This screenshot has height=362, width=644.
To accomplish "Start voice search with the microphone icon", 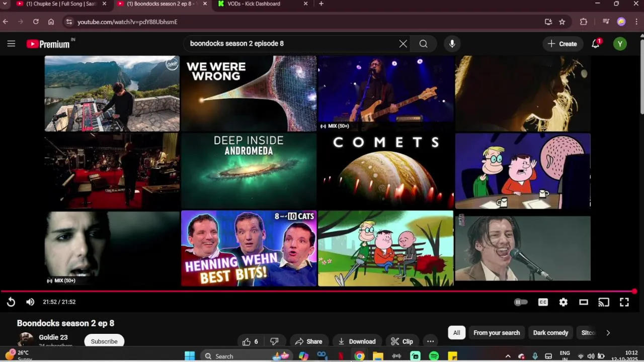I will [452, 44].
